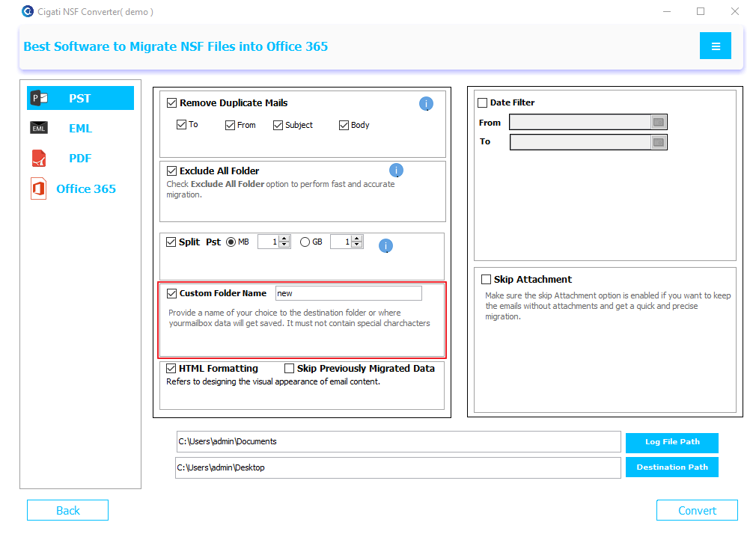This screenshot has width=756, height=543.
Task: Open the hamburger menu button
Action: click(x=715, y=46)
